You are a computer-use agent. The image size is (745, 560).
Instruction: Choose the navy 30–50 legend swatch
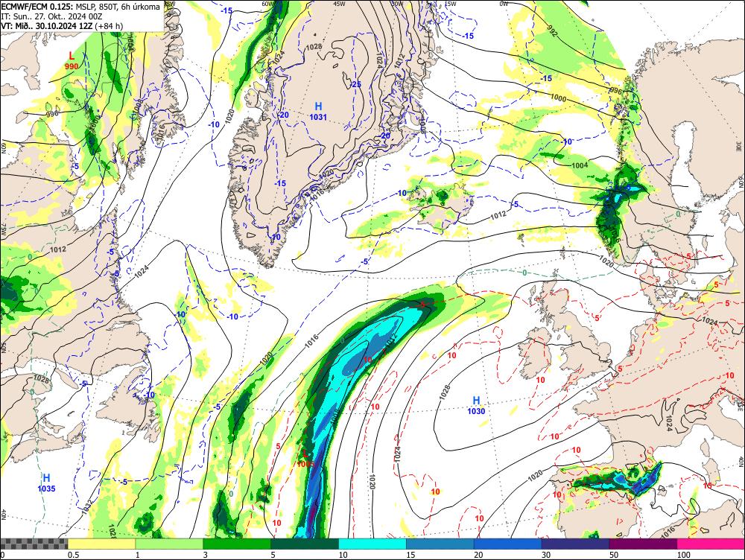(x=575, y=544)
